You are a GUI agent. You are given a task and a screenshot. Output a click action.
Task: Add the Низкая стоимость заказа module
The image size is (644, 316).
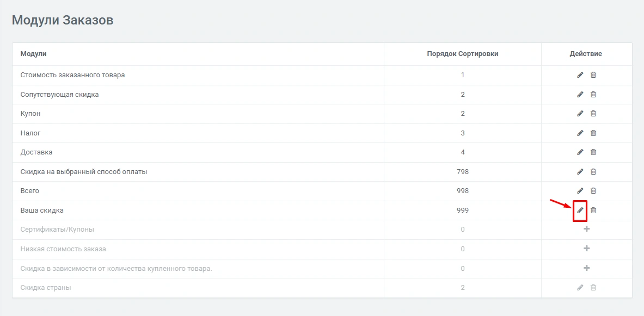pos(586,249)
